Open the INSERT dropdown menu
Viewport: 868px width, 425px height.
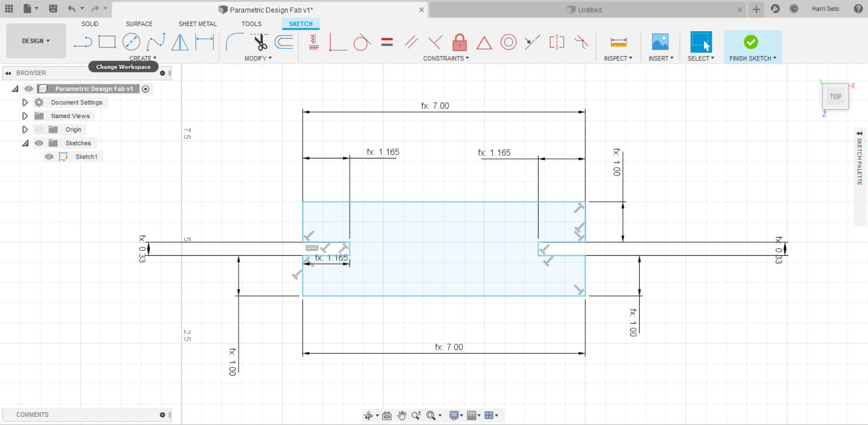pos(661,58)
